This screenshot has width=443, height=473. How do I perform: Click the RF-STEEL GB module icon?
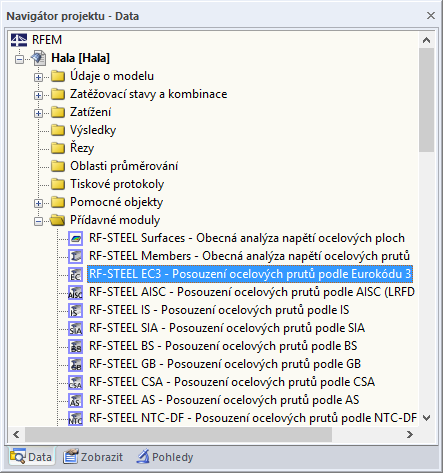pos(76,364)
